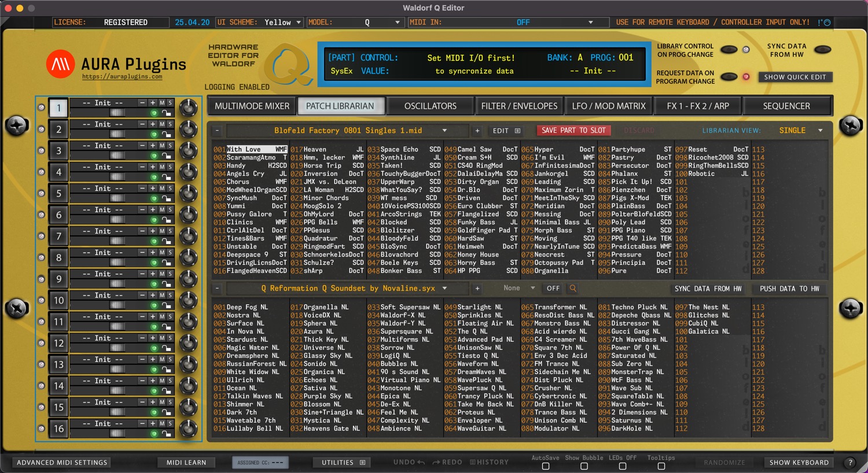
Task: Click the plus button on part 3
Action: click(x=153, y=146)
